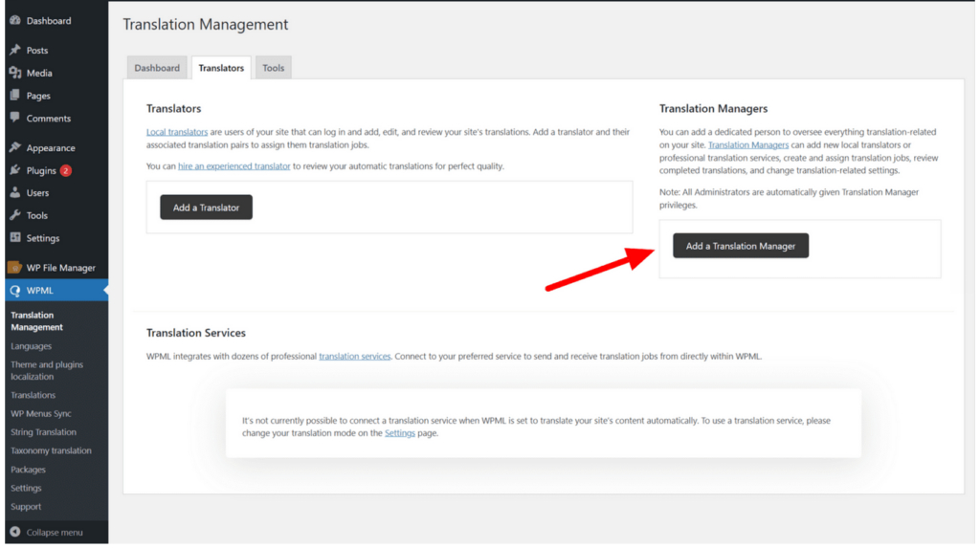Open Languages in the WPML submenu
Viewport: 980px width, 548px height.
pos(32,346)
